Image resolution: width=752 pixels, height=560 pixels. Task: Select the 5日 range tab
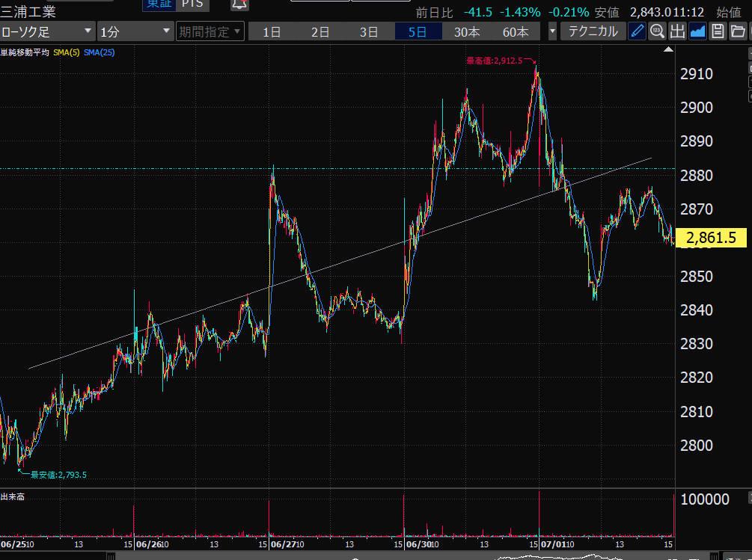point(418,32)
